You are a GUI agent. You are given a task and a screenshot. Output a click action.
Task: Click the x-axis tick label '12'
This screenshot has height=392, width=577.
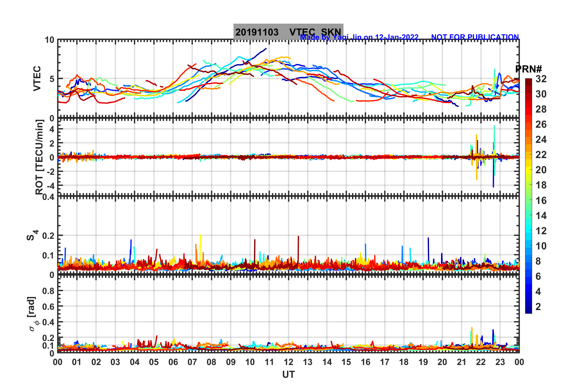click(288, 362)
